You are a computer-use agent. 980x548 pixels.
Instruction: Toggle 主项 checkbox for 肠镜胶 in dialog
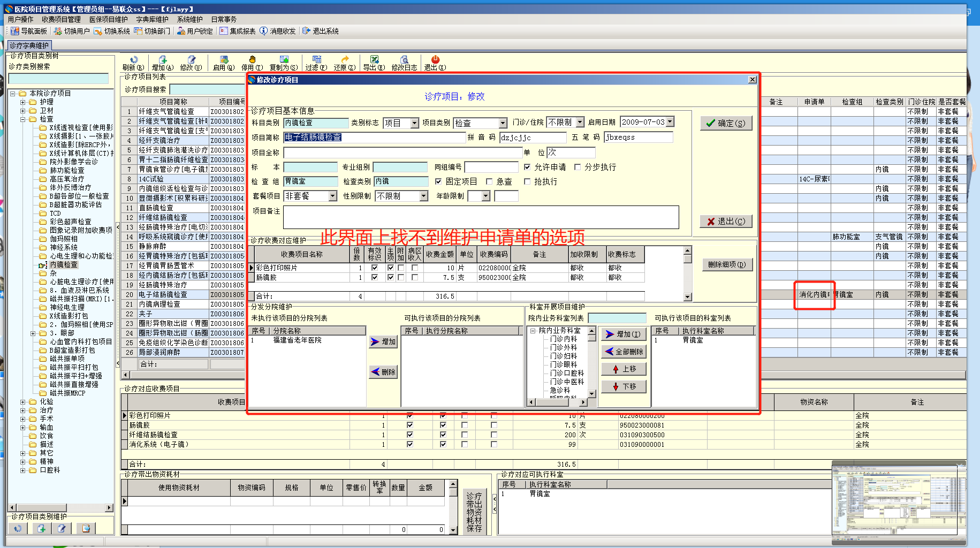(x=391, y=277)
